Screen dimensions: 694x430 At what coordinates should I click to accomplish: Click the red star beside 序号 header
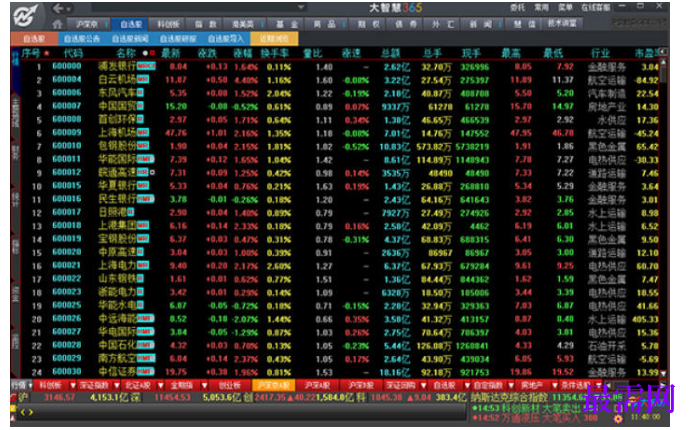(46, 54)
